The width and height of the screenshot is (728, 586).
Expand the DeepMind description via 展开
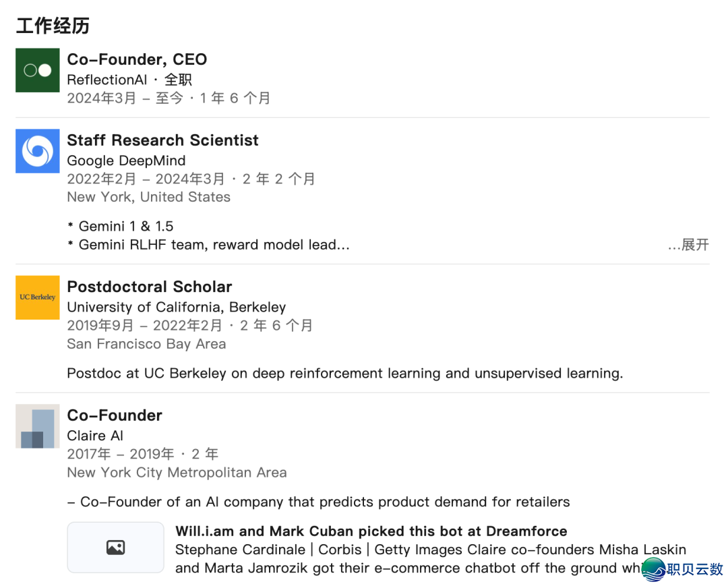pyautogui.click(x=688, y=245)
